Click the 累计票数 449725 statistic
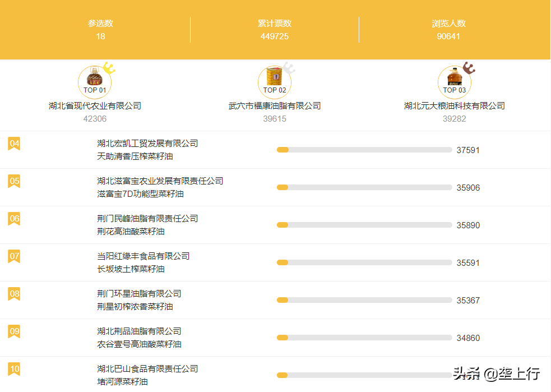Screen dimensions: 551x392 coord(275,30)
